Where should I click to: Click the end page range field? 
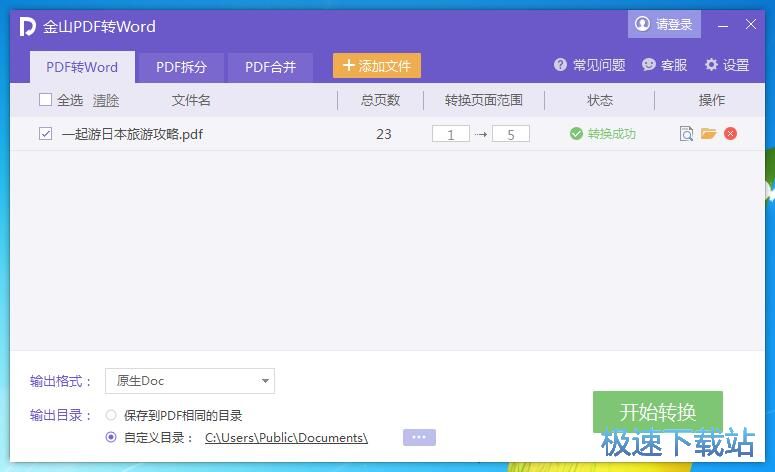[x=510, y=134]
